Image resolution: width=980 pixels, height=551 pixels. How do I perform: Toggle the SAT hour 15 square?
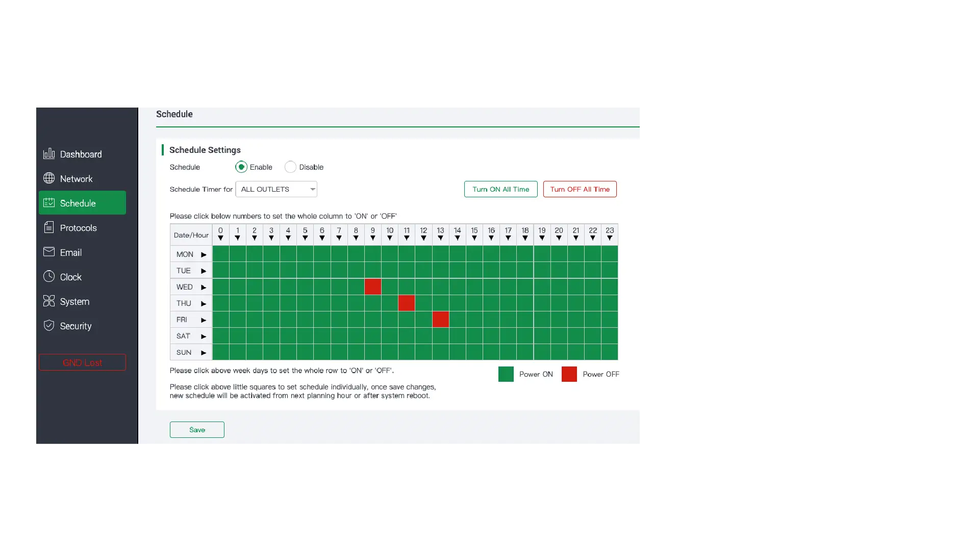(474, 335)
